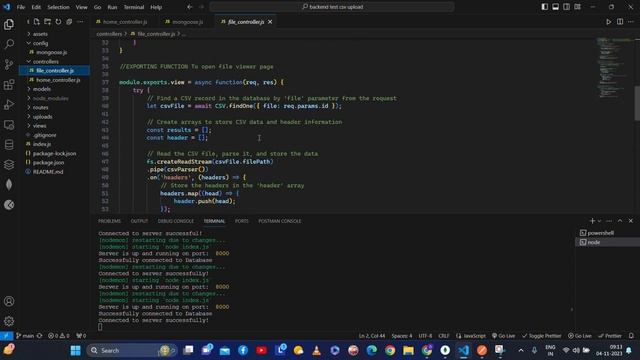Run the code with play icon

(x=609, y=22)
